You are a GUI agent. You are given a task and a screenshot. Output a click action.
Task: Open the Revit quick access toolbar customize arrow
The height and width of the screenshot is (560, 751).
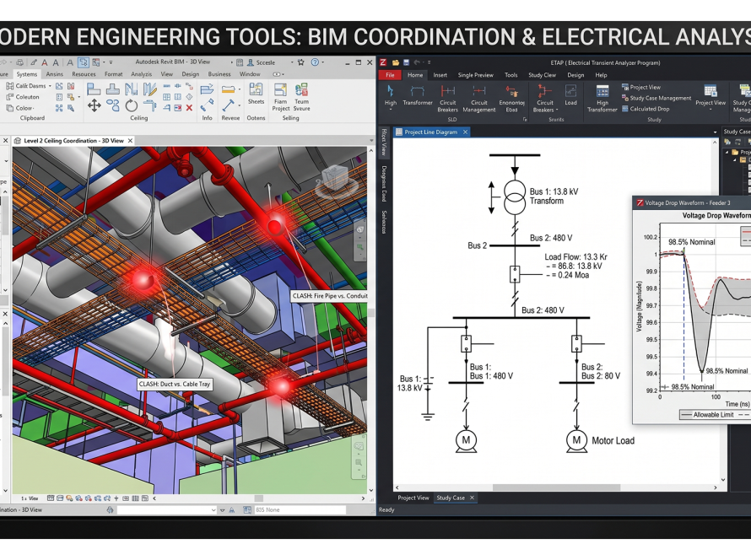coord(111,62)
